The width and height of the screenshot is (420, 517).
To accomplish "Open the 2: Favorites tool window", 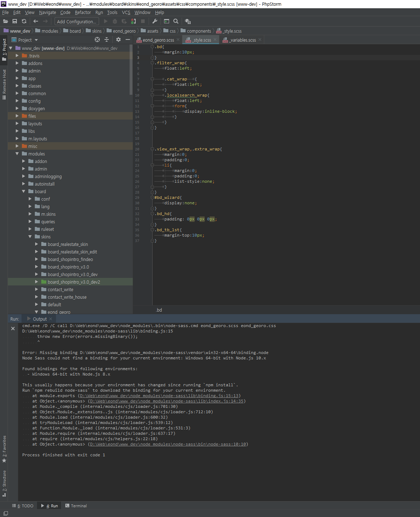I will coord(4,449).
